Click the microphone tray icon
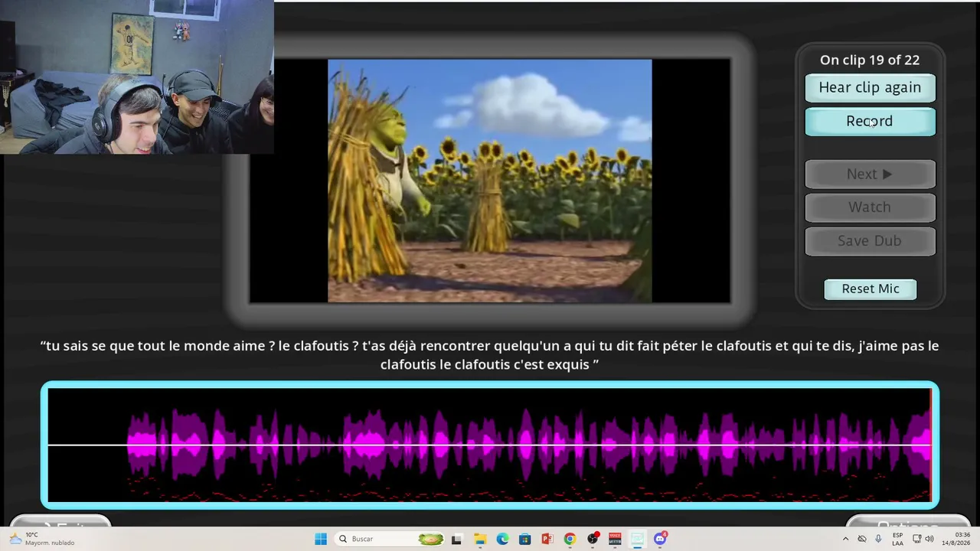The width and height of the screenshot is (980, 551). tap(878, 539)
